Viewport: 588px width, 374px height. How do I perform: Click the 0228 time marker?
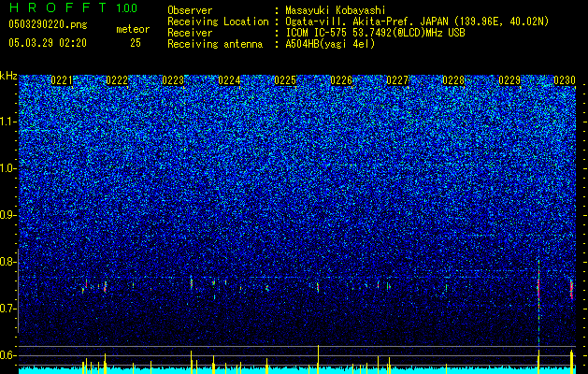(x=453, y=80)
